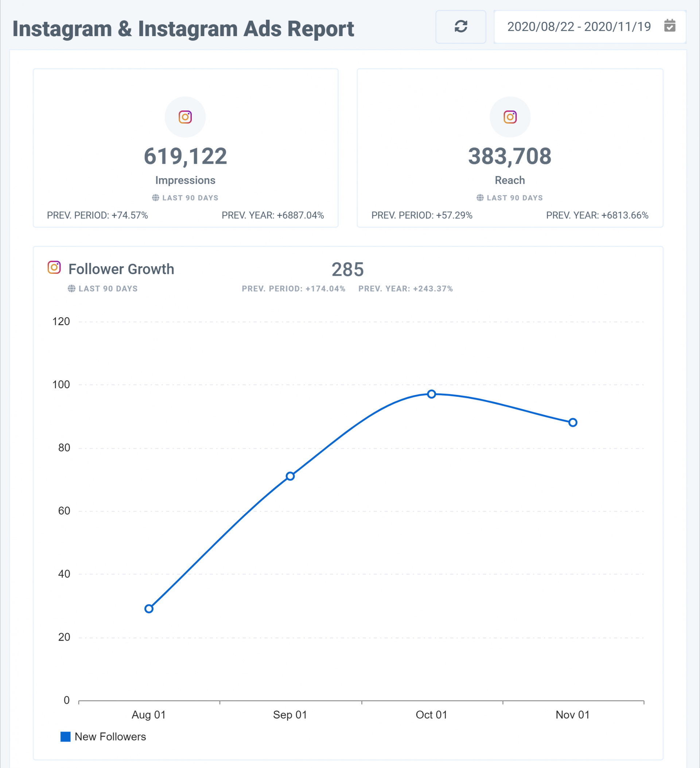
Task: Click the Instagram icon above Reach
Action: coord(510,117)
